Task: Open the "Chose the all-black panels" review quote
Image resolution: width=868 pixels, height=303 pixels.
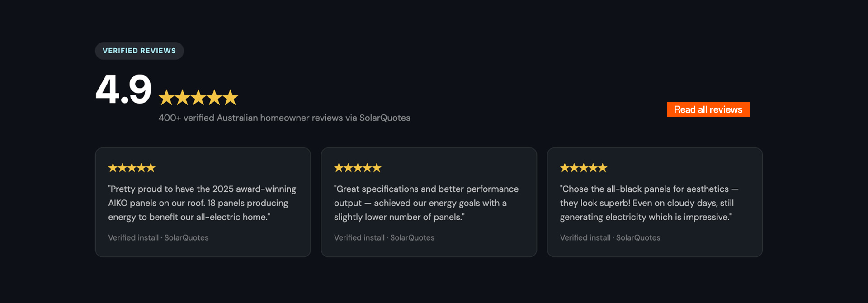Action: [649, 203]
